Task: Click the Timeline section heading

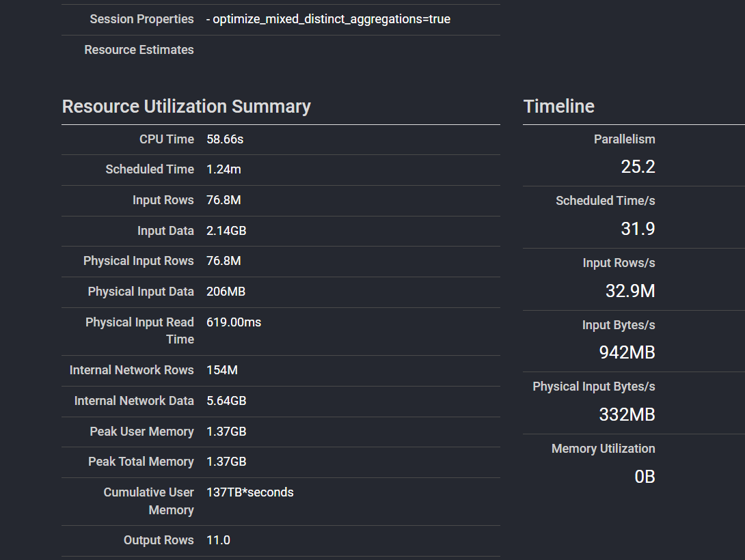Action: tap(558, 106)
